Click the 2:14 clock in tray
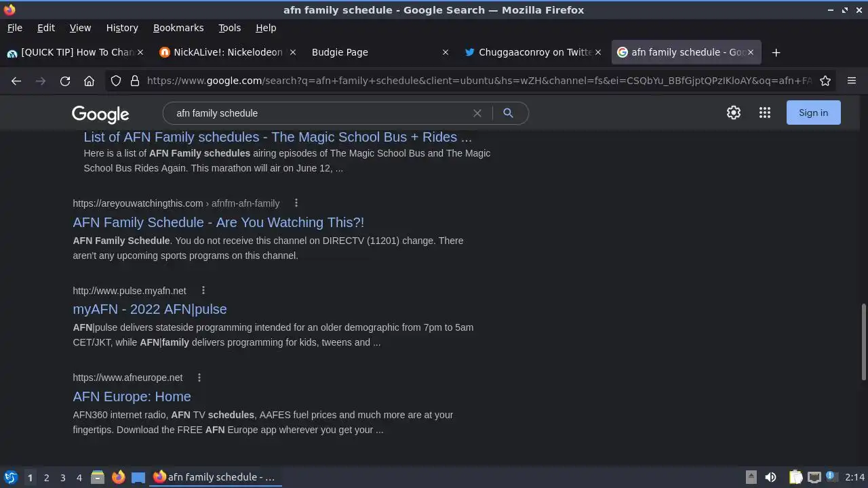This screenshot has width=868, height=488. [855, 477]
